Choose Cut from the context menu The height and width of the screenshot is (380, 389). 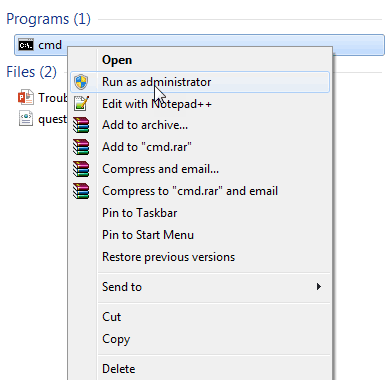pyautogui.click(x=200, y=317)
